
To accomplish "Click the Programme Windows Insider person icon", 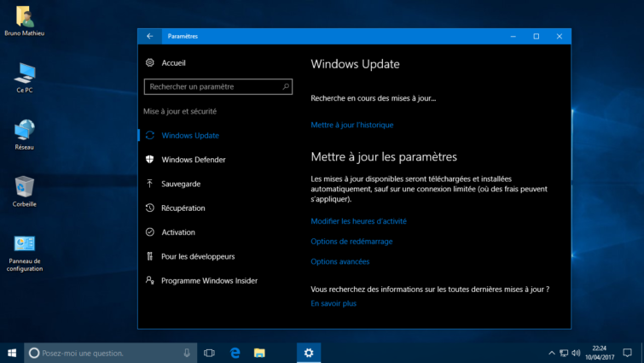I will click(x=150, y=280).
